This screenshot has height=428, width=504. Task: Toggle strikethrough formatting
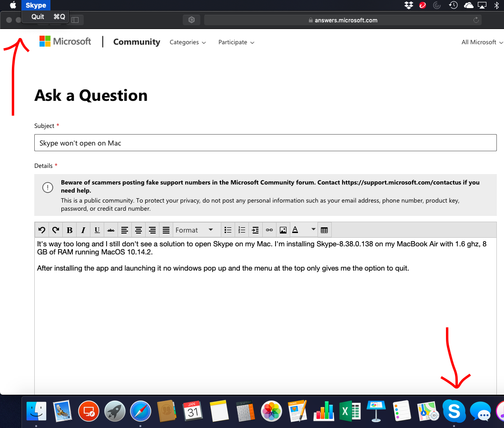111,230
